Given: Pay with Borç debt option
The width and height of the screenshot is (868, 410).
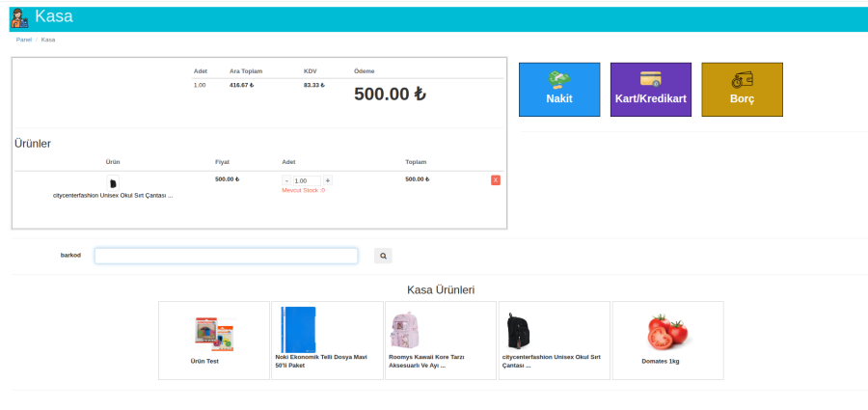Looking at the screenshot, I should click(x=742, y=90).
